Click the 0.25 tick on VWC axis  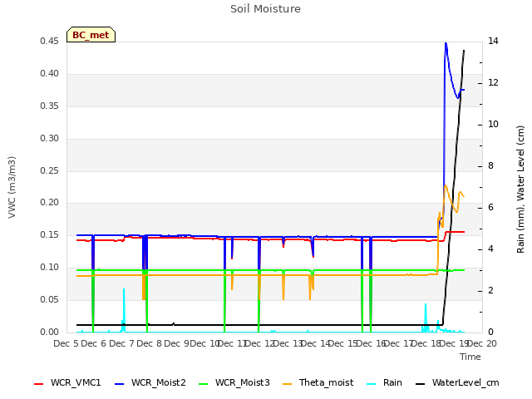(x=49, y=170)
